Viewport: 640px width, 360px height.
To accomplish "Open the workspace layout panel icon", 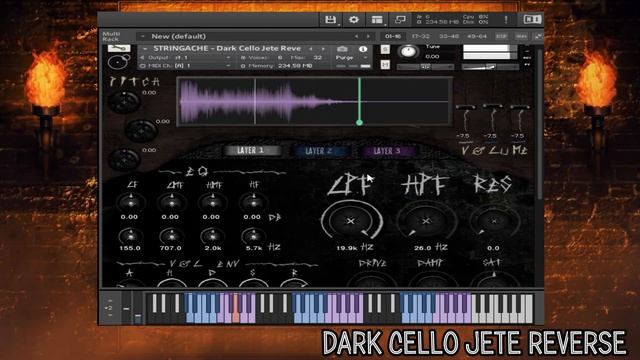I will point(377,19).
